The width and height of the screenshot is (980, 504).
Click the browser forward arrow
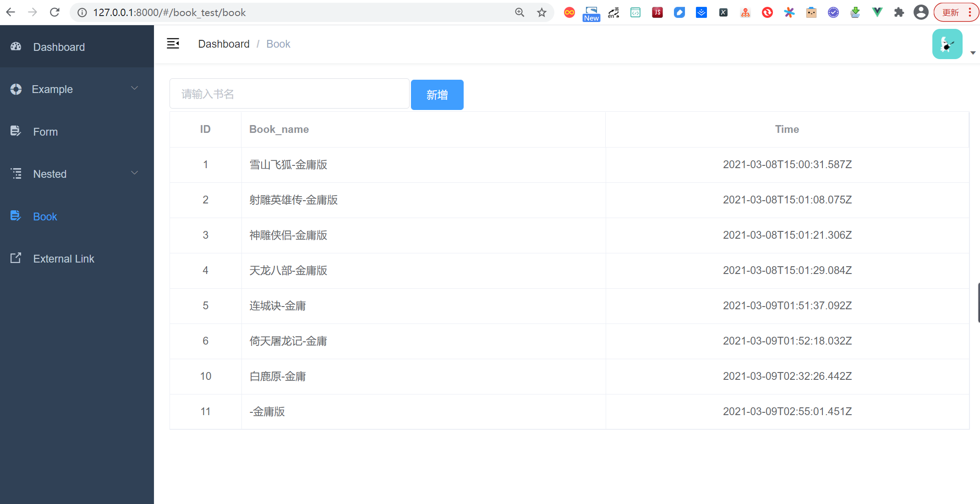33,12
